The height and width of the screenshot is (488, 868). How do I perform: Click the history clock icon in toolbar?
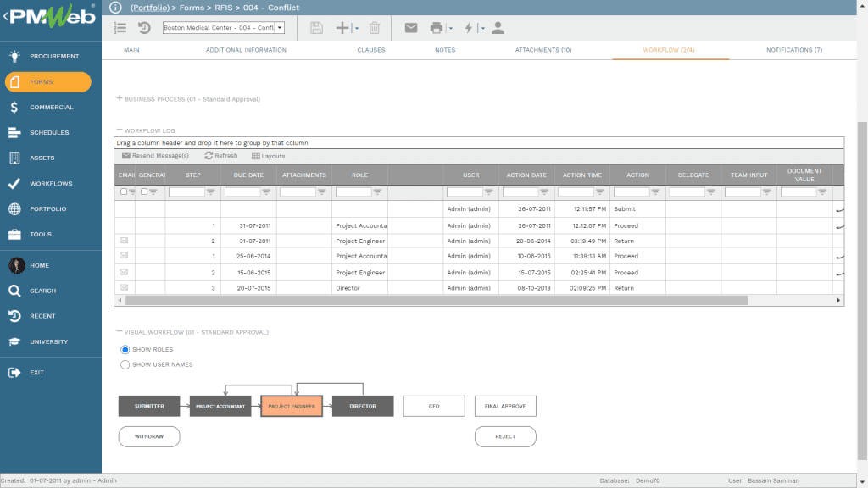[144, 28]
